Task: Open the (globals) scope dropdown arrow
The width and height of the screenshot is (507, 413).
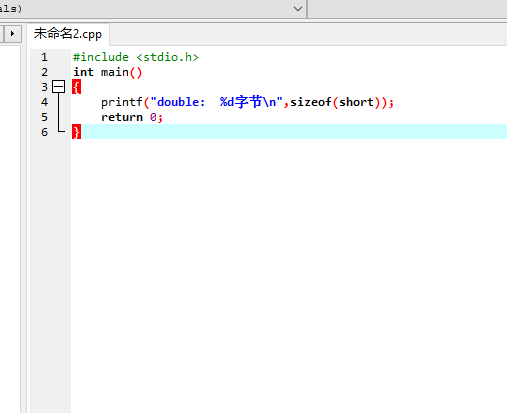Action: point(298,9)
